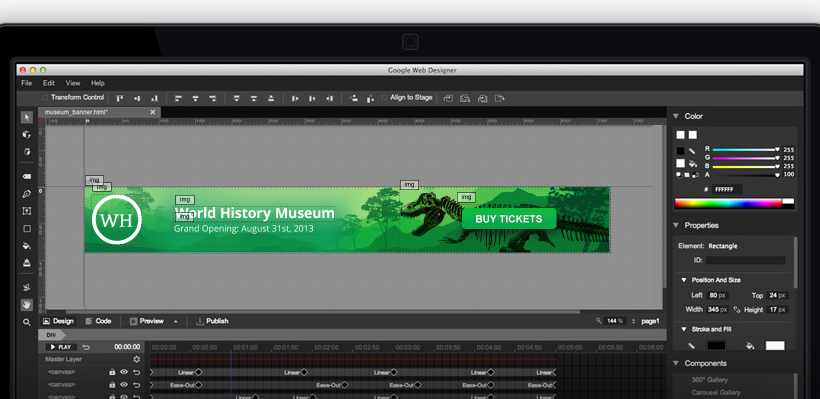Select the Pen tool
This screenshot has height=399, width=820.
pyautogui.click(x=27, y=194)
